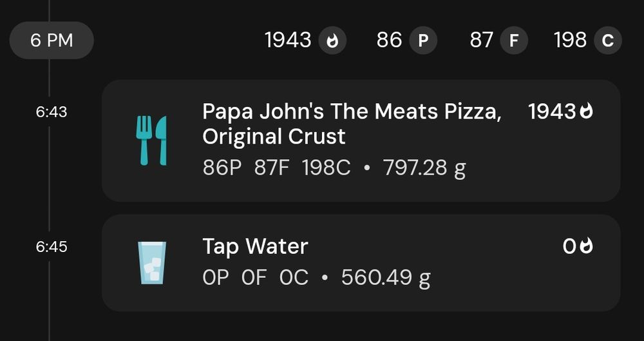644x341 pixels.
Task: Click the fork and knife meal icon
Action: click(151, 141)
